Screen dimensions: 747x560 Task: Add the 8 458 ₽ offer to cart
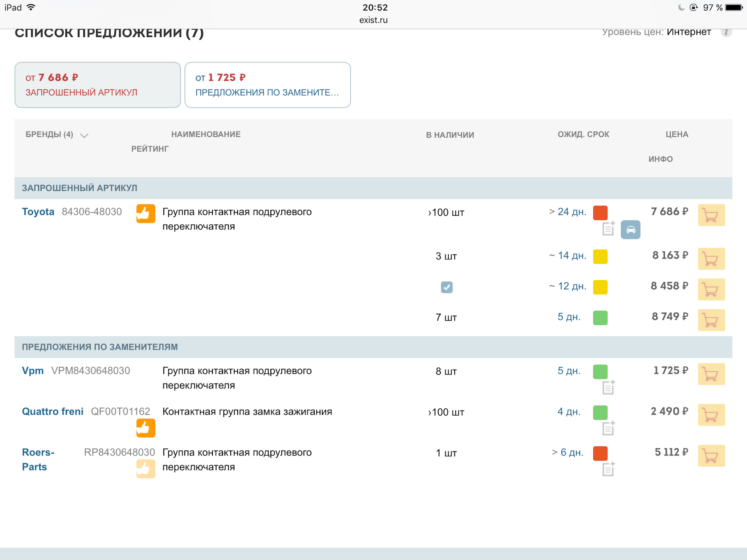click(711, 289)
